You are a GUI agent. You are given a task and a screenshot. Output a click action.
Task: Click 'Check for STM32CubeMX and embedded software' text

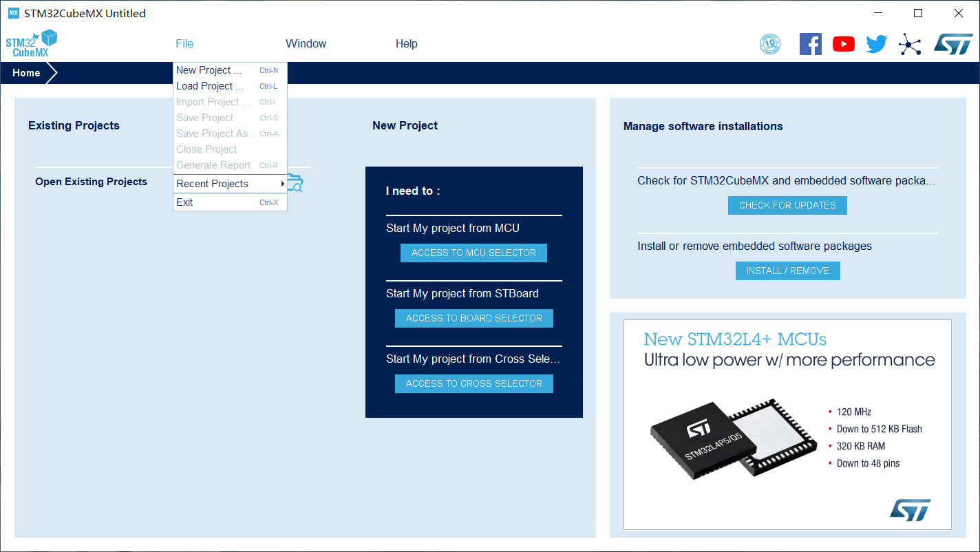[787, 180]
